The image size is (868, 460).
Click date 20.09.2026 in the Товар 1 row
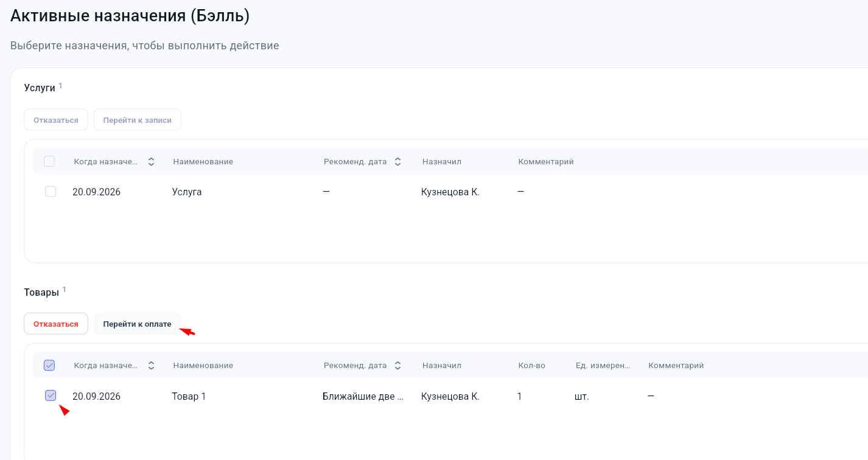coord(97,397)
